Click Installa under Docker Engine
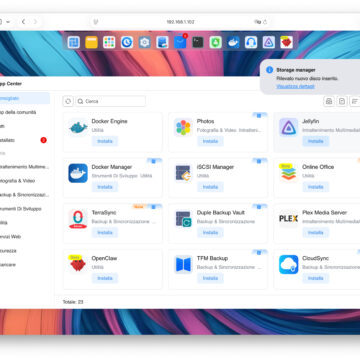The image size is (360, 360). click(105, 141)
